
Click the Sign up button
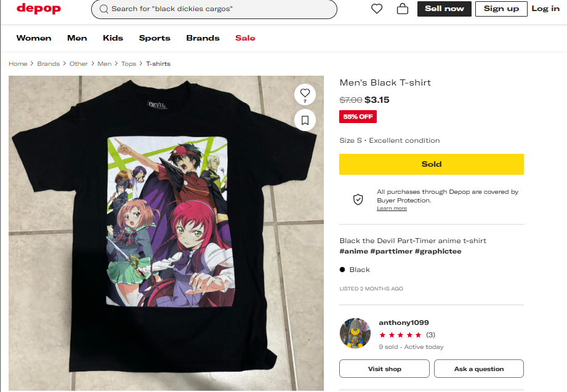501,9
